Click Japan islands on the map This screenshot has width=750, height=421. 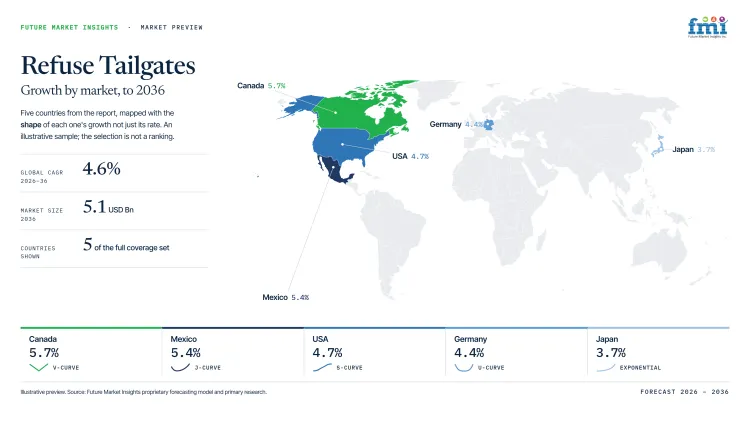tap(659, 146)
